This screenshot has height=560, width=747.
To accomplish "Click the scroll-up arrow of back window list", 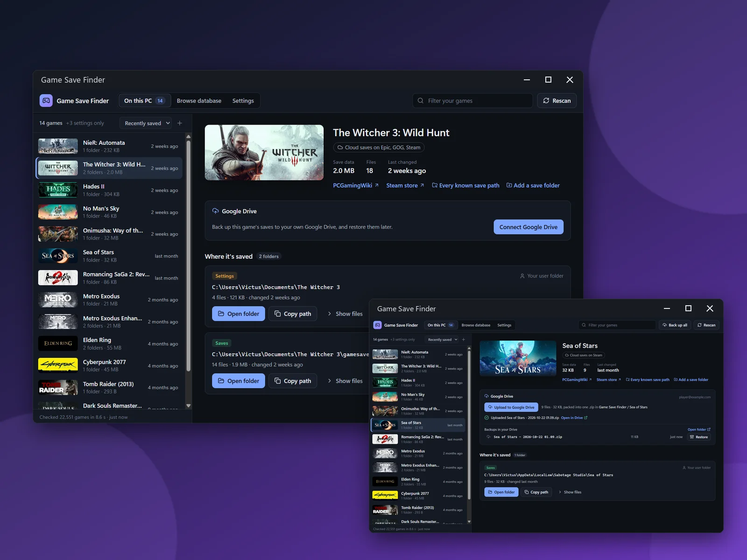I will 189,137.
